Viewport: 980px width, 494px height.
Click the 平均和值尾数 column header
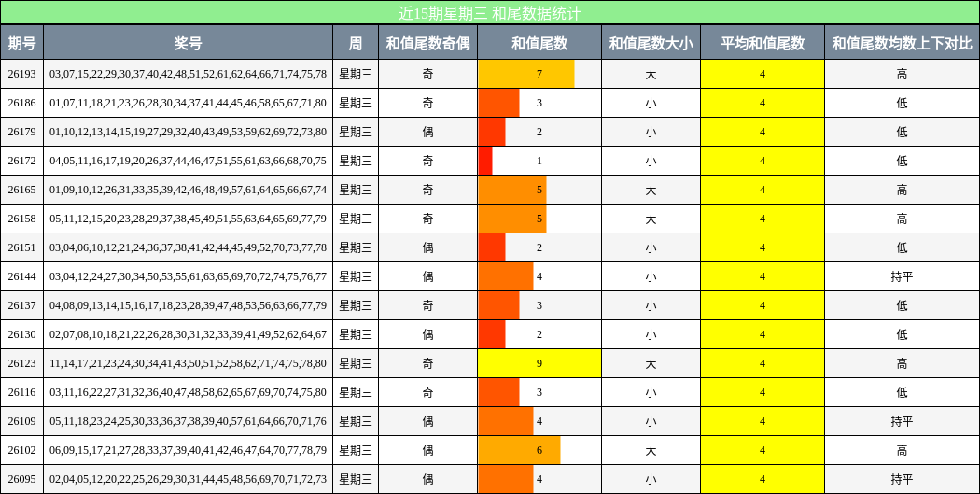763,43
